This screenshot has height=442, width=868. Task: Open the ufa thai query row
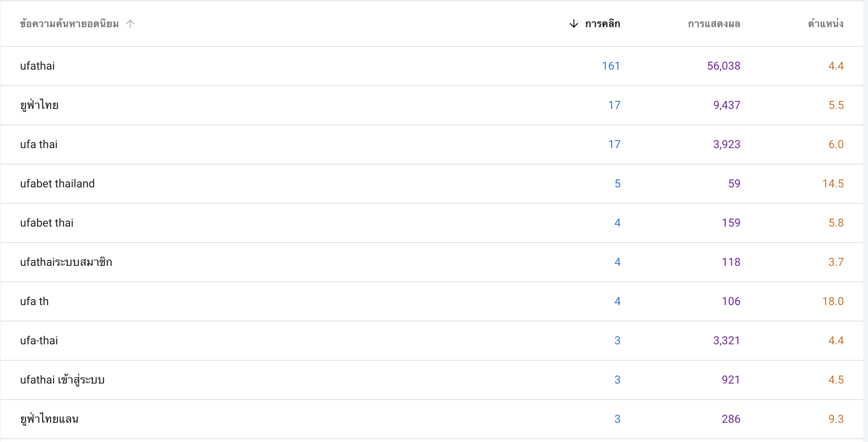432,145
